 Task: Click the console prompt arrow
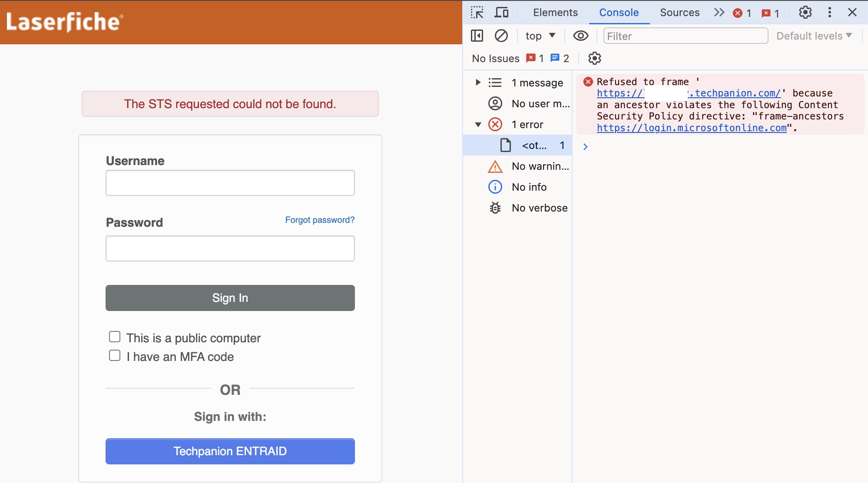tap(585, 147)
